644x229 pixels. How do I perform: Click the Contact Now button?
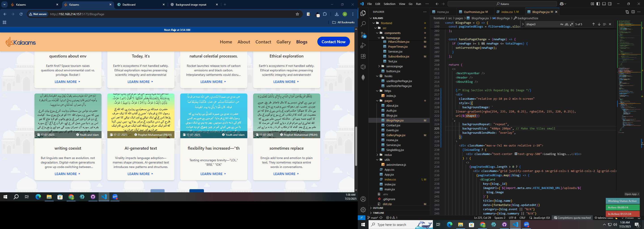coord(333,42)
